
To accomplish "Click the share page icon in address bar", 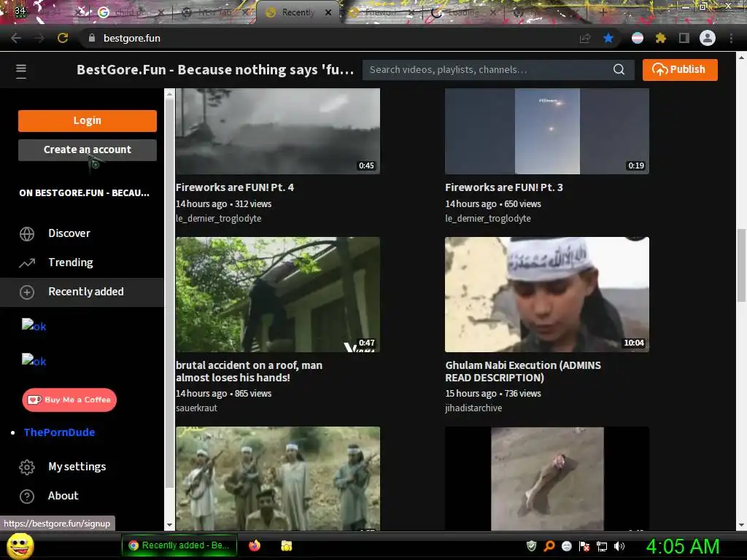I will click(x=584, y=38).
